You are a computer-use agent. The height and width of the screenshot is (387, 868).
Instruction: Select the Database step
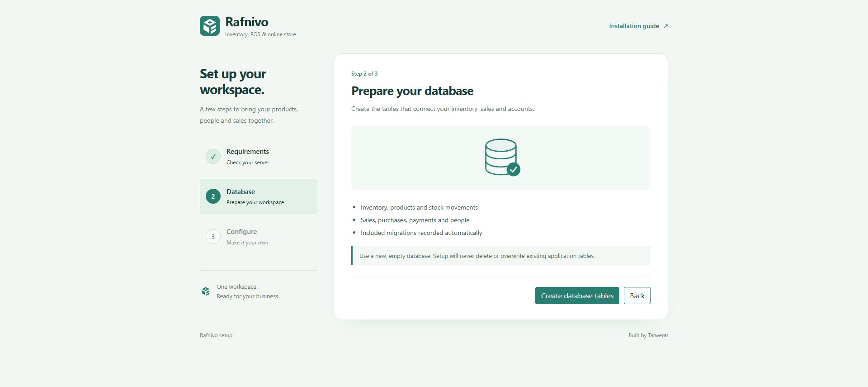click(x=259, y=196)
